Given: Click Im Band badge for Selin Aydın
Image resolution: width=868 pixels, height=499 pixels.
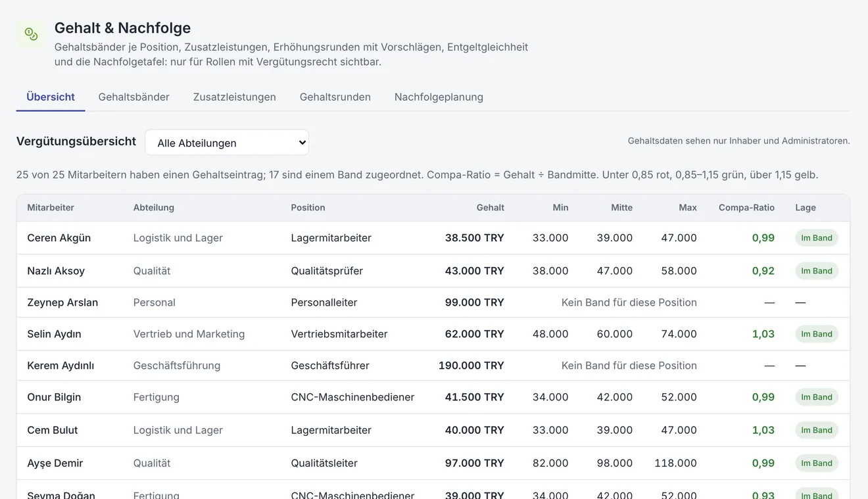Looking at the screenshot, I should [817, 334].
